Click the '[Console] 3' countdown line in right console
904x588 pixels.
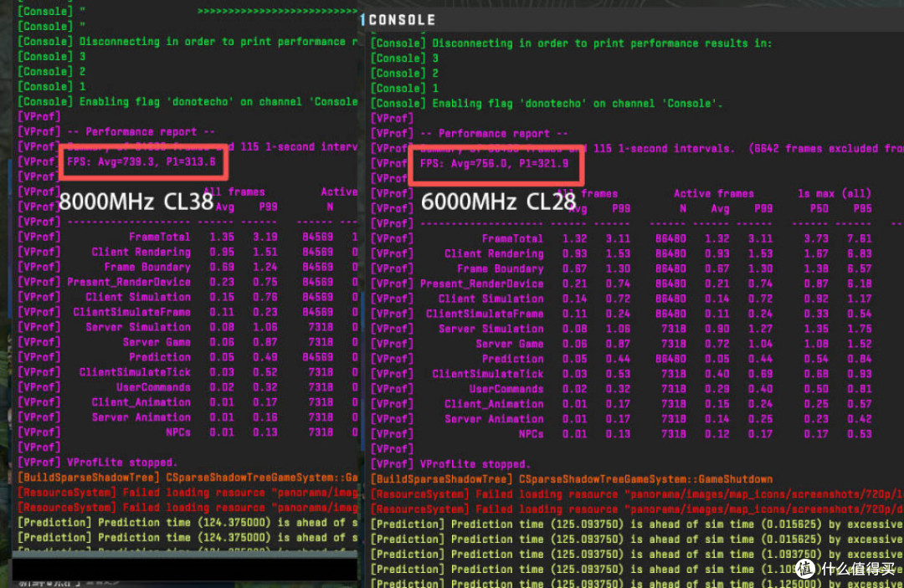pos(405,59)
